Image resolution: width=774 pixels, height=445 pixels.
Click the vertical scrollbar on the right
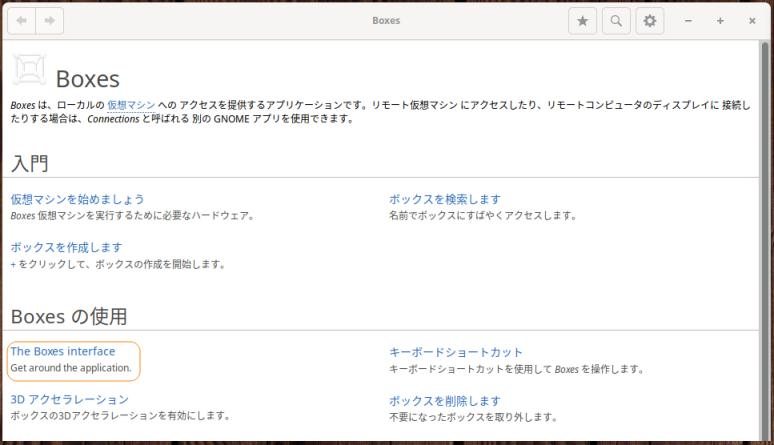tap(765, 240)
